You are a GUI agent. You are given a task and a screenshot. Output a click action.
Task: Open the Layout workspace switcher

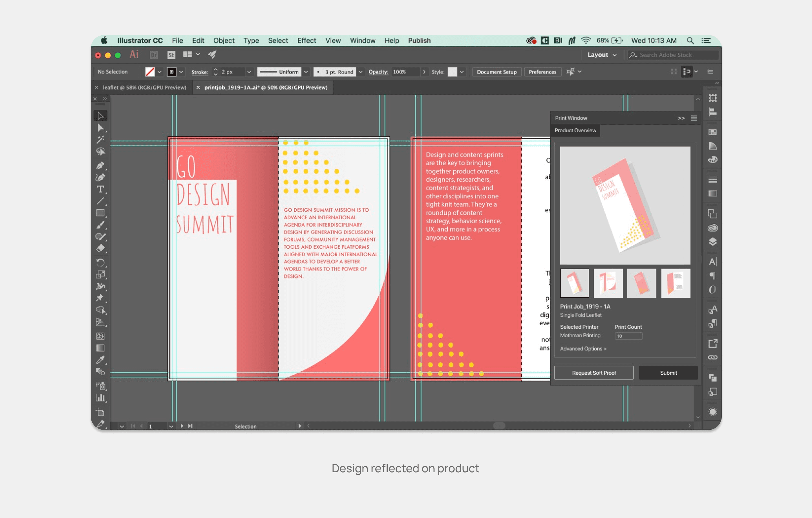602,55
